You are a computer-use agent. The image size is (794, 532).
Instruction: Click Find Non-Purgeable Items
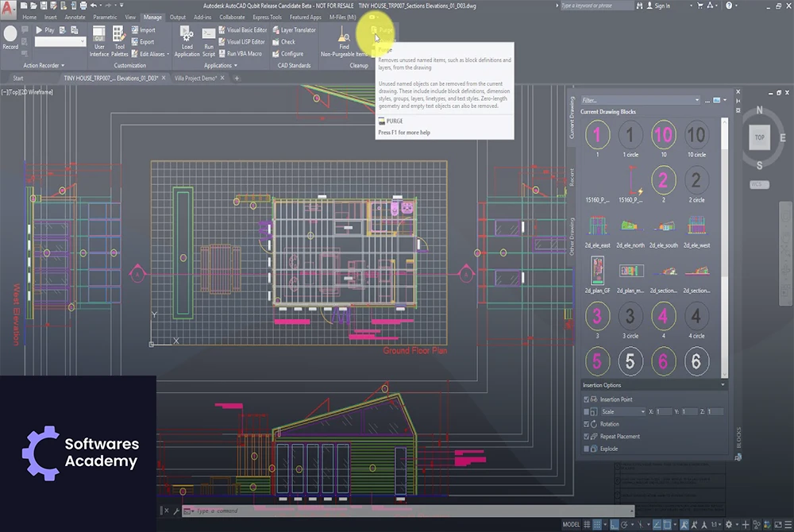[x=344, y=41]
